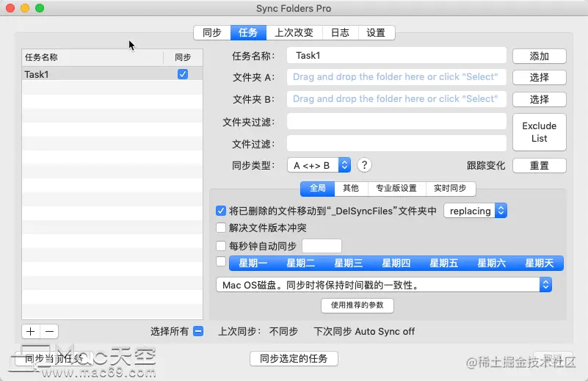Click 使用推荐的参数 button
The height and width of the screenshot is (381, 588).
tap(357, 305)
